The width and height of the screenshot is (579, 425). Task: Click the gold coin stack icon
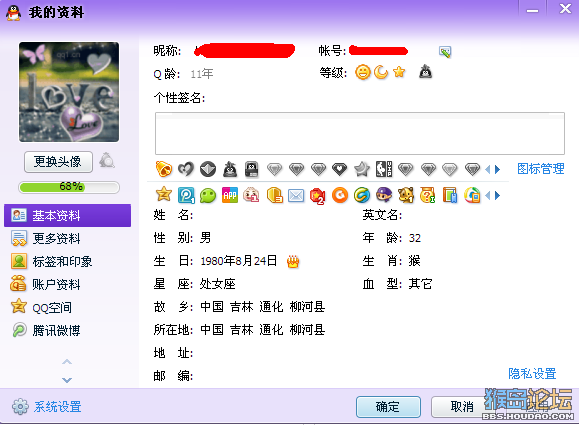pyautogui.click(x=274, y=195)
